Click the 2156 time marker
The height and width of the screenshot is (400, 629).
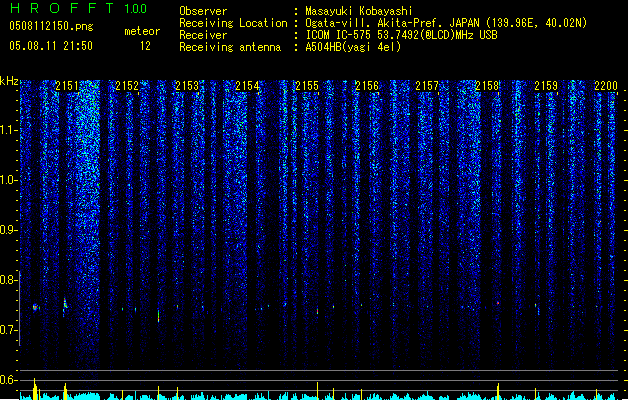pos(367,86)
